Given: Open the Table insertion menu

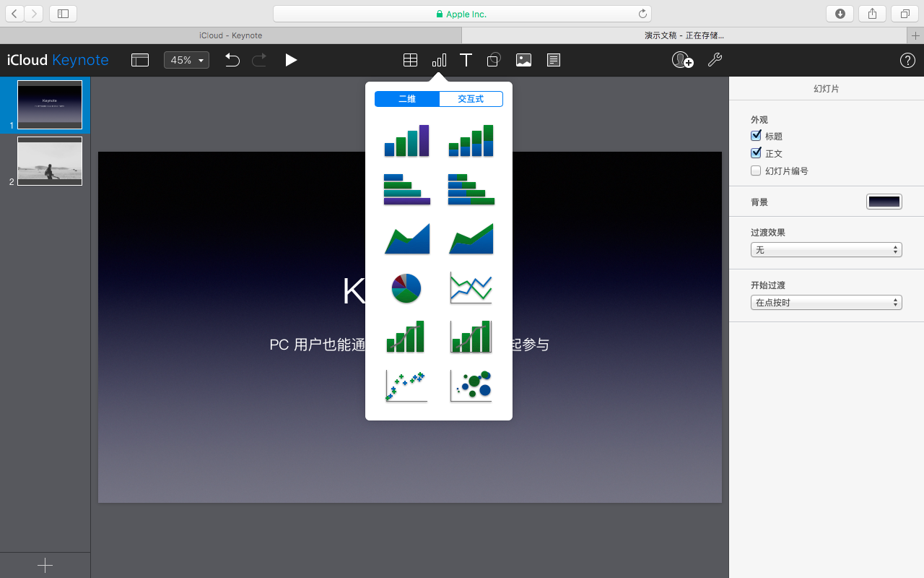Looking at the screenshot, I should 410,60.
